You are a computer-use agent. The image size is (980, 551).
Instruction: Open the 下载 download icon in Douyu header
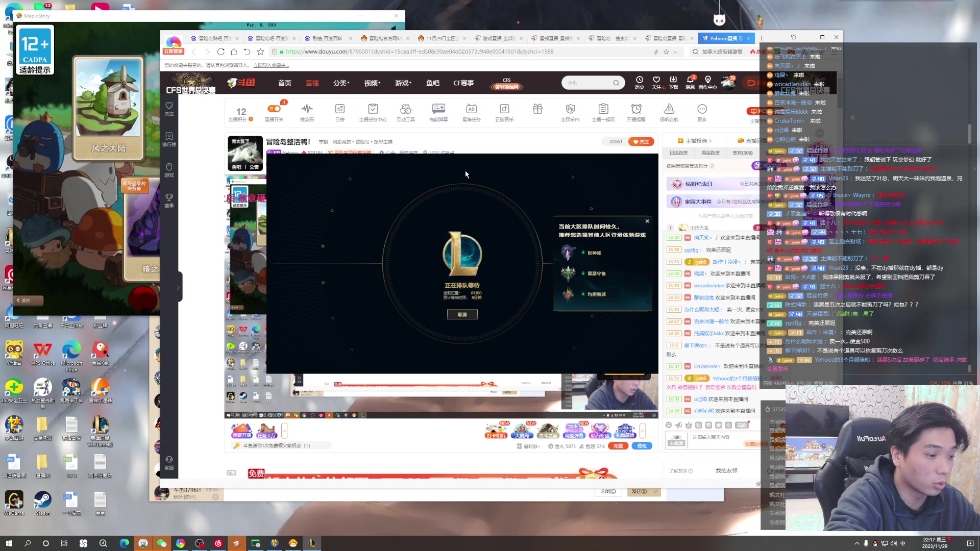click(x=673, y=82)
